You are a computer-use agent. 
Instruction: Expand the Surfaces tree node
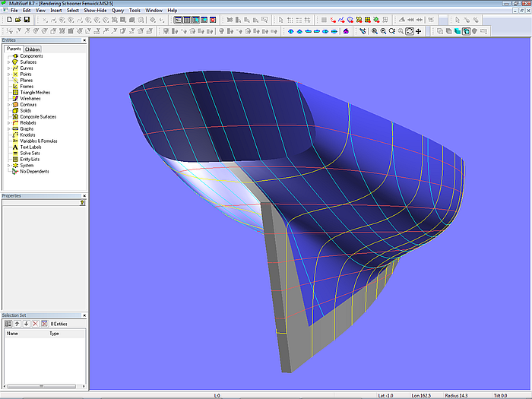pyautogui.click(x=8, y=62)
